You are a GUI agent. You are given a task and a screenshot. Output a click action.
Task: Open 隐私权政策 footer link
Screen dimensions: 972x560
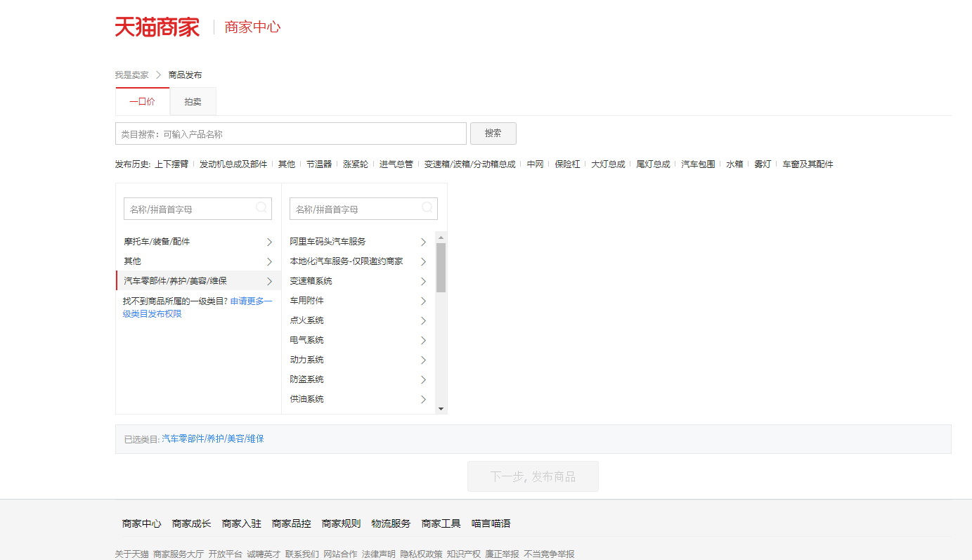pyautogui.click(x=421, y=554)
